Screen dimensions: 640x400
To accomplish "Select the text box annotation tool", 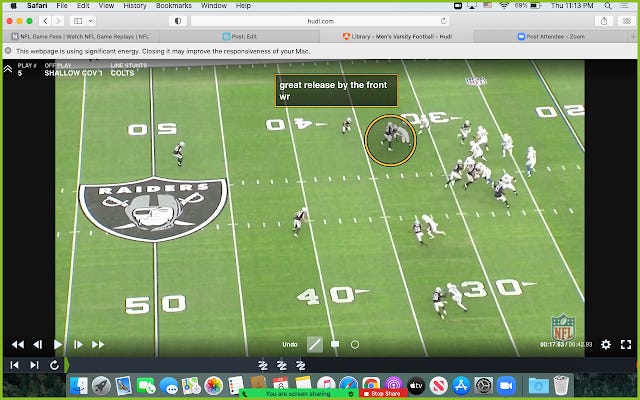I will click(x=335, y=344).
